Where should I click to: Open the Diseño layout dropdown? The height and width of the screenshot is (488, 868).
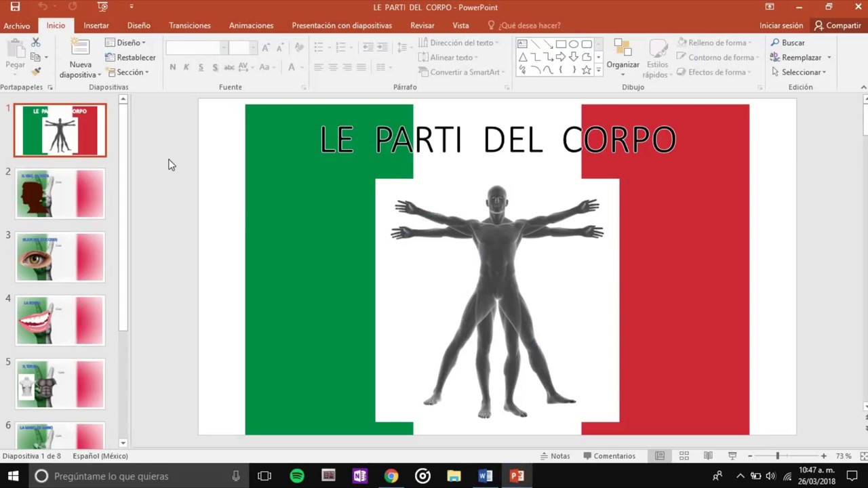coord(125,43)
